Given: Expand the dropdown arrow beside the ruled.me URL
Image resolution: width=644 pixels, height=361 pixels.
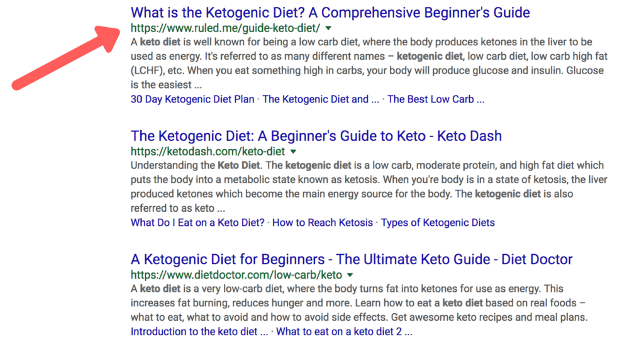Looking at the screenshot, I should pyautogui.click(x=328, y=28).
